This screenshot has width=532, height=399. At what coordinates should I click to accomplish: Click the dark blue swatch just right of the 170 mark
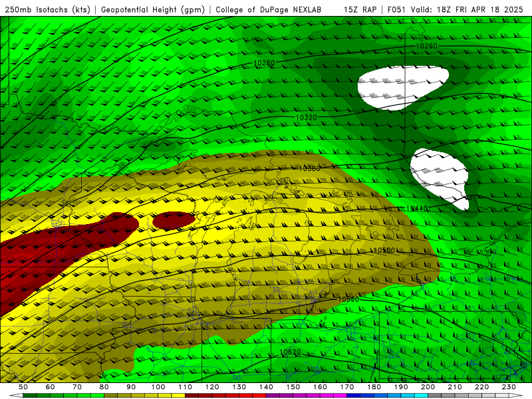coord(354,396)
